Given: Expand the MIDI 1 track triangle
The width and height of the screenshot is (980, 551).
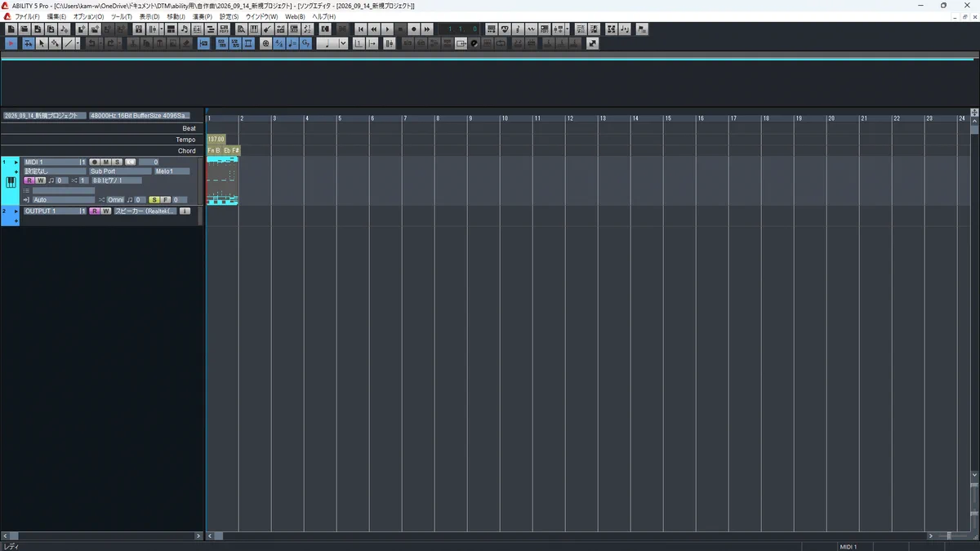Looking at the screenshot, I should coord(16,162).
